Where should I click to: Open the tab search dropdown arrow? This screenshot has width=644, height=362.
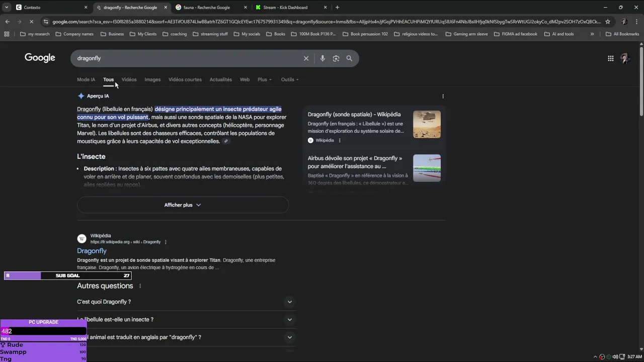(6, 8)
